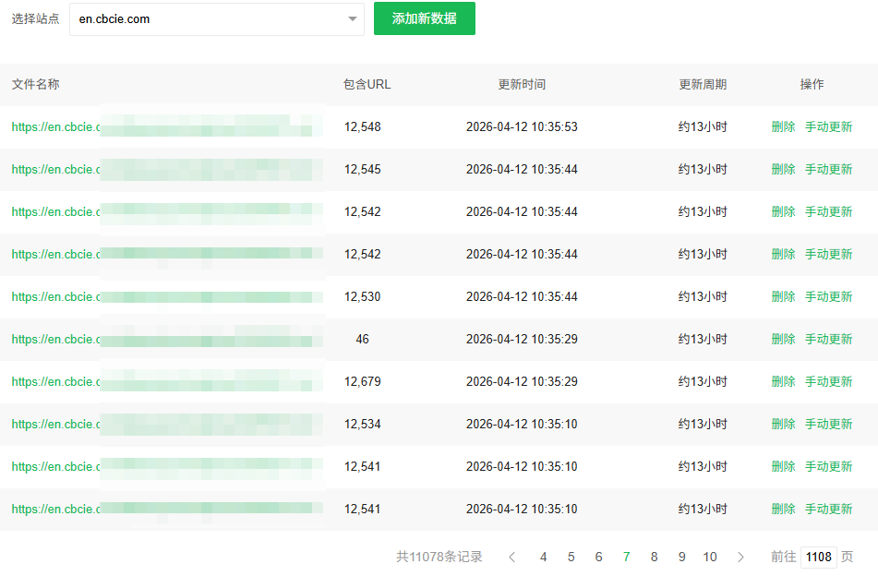878x588 pixels.
Task: Open page 8 in pagination
Action: click(x=654, y=558)
